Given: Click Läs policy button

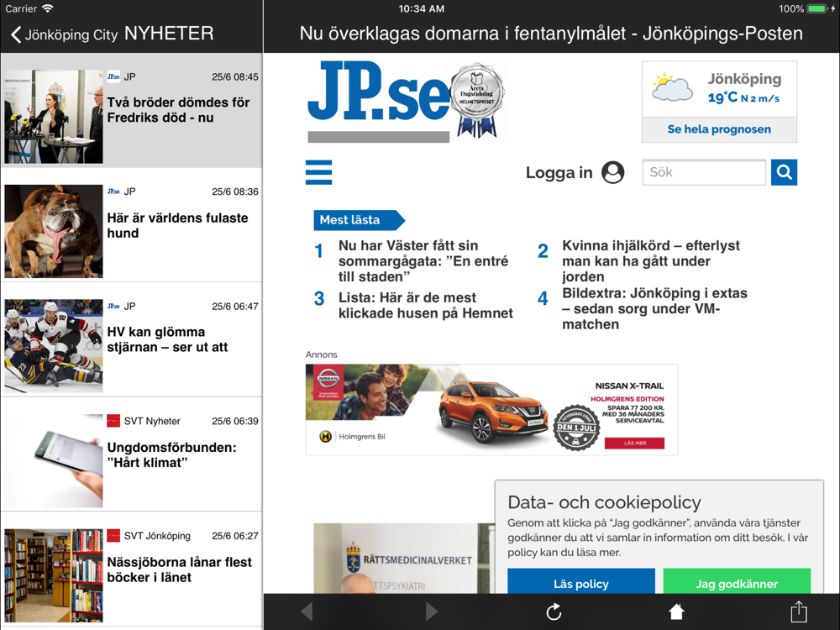Looking at the screenshot, I should [x=581, y=582].
